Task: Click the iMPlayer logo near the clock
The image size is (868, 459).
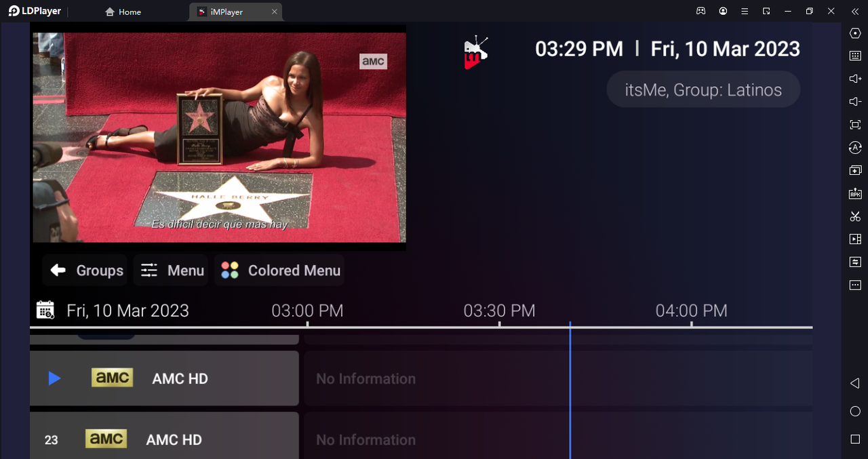Action: click(x=475, y=52)
